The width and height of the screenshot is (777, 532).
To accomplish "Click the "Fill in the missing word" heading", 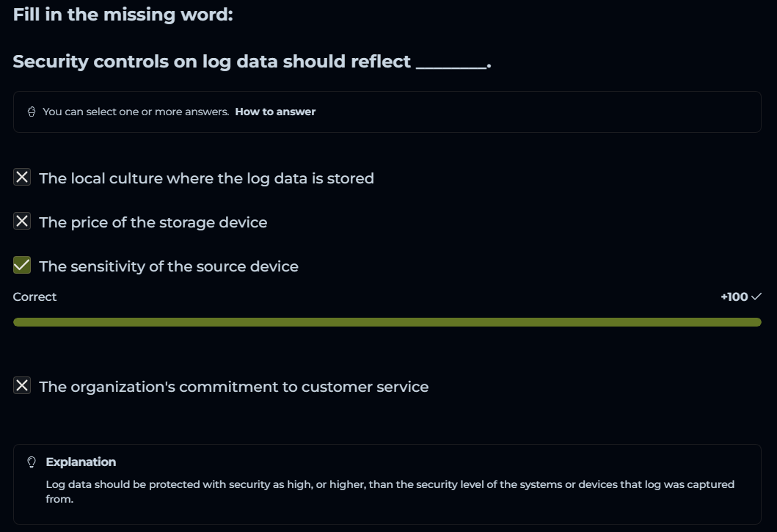I will [x=123, y=15].
